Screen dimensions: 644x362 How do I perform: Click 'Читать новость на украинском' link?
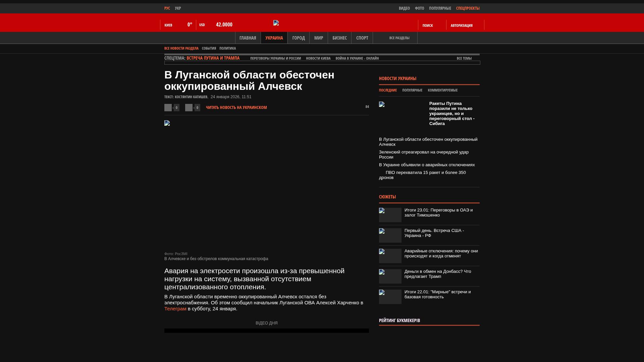coord(236,108)
